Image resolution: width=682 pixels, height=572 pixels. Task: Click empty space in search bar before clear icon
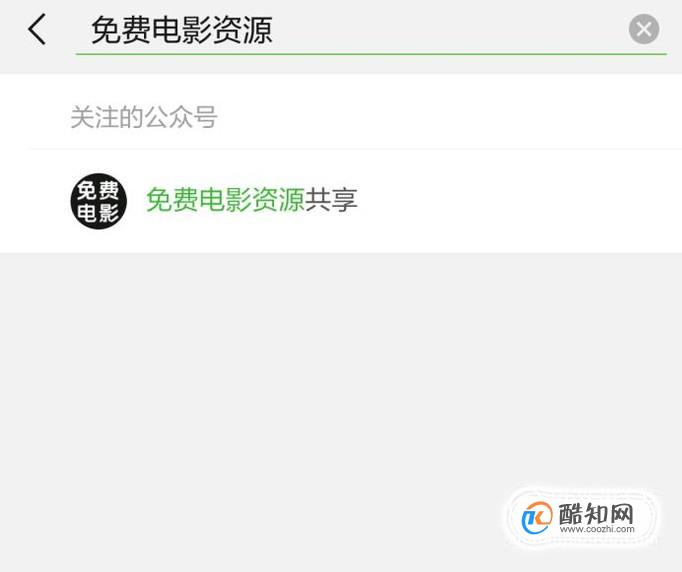(x=450, y=29)
